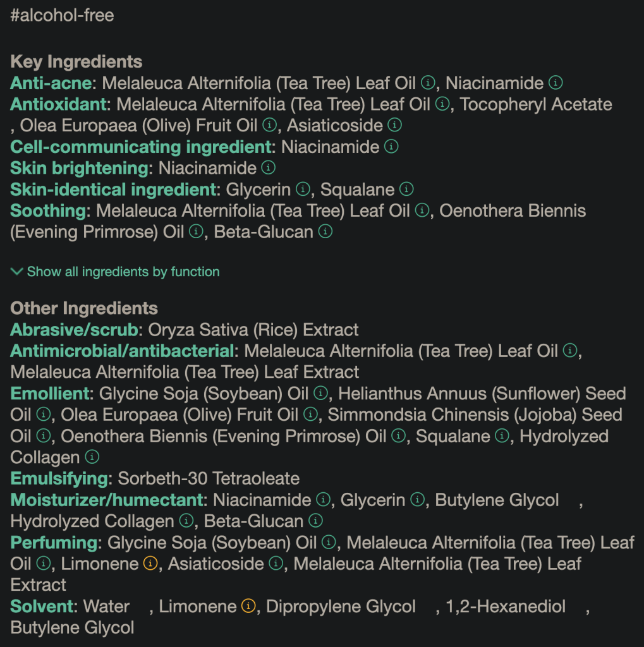Image resolution: width=644 pixels, height=647 pixels.
Task: Select Tocopheryl Acetate ingredient name
Action: tap(536, 104)
